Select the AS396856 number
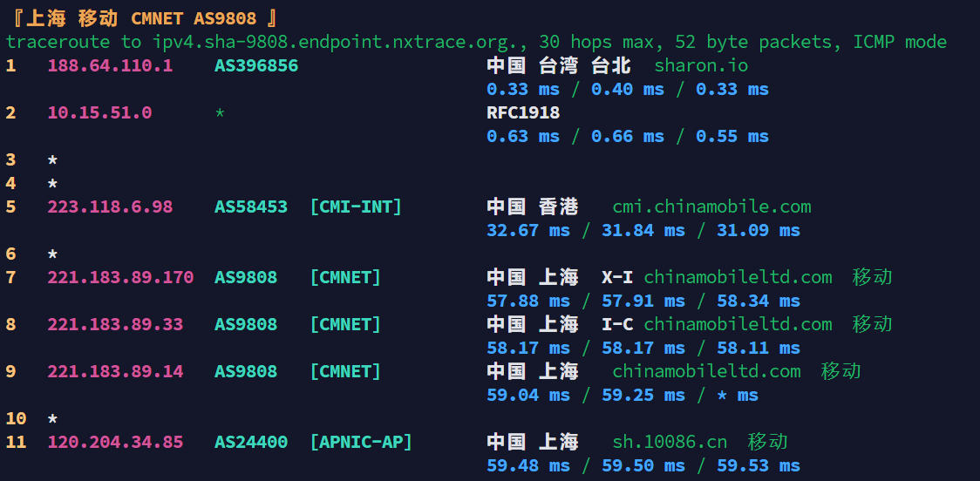The width and height of the screenshot is (980, 481). pos(256,65)
